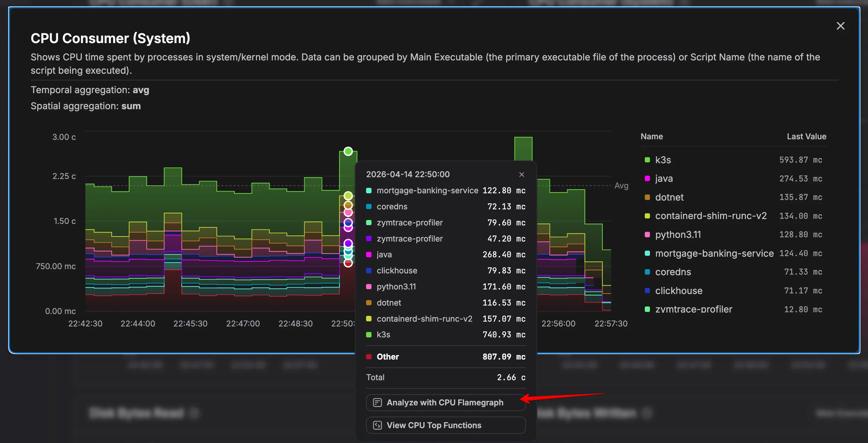868x443 pixels.
Task: Click the 22:56:00 x-axis label
Action: [x=558, y=324]
